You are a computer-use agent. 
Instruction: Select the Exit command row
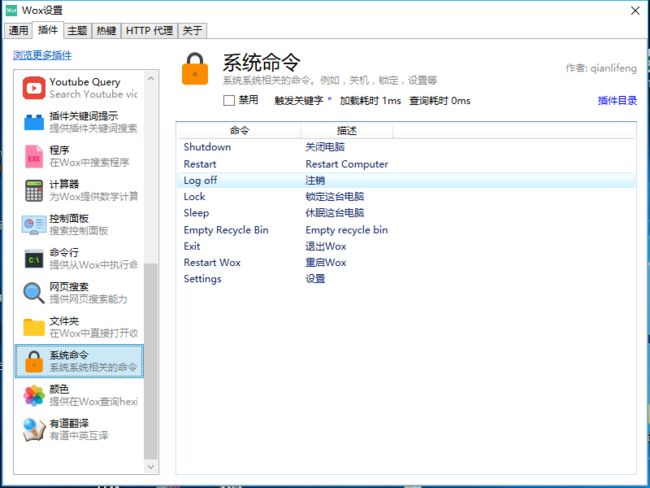406,246
